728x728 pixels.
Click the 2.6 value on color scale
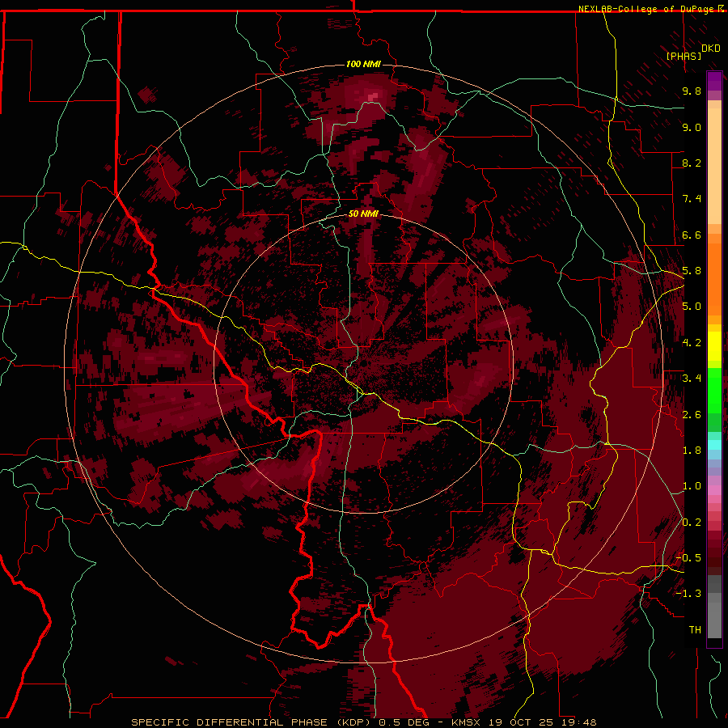pyautogui.click(x=692, y=415)
